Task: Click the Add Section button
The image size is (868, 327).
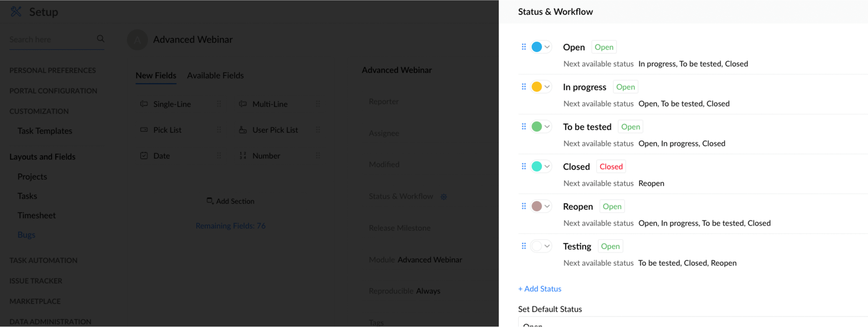Action: (230, 201)
